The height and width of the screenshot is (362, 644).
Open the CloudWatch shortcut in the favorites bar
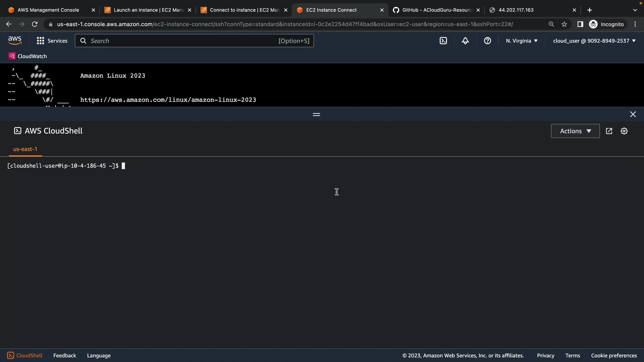tap(28, 56)
